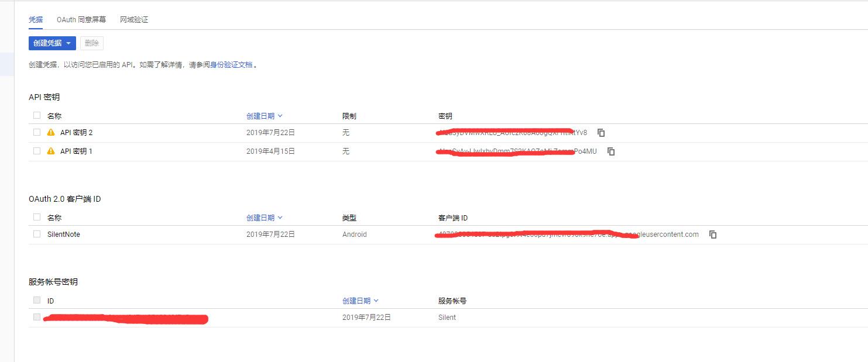Copy the API 密钥 1 key value
868x362 pixels.
pos(611,151)
